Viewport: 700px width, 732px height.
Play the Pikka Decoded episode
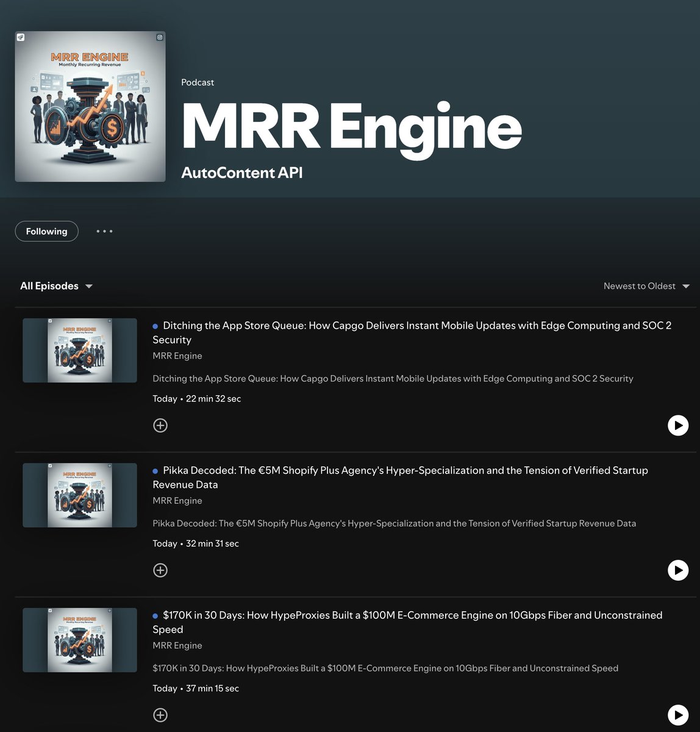coord(678,570)
